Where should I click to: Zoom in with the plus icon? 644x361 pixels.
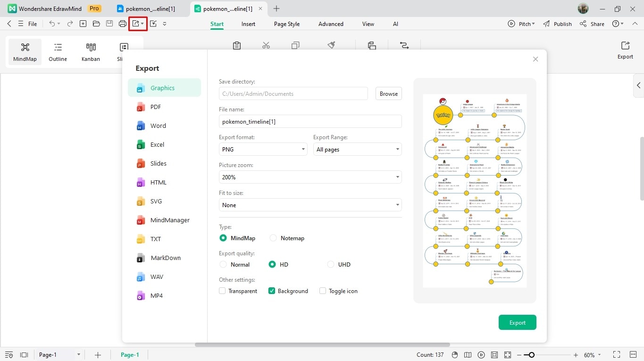click(x=576, y=355)
